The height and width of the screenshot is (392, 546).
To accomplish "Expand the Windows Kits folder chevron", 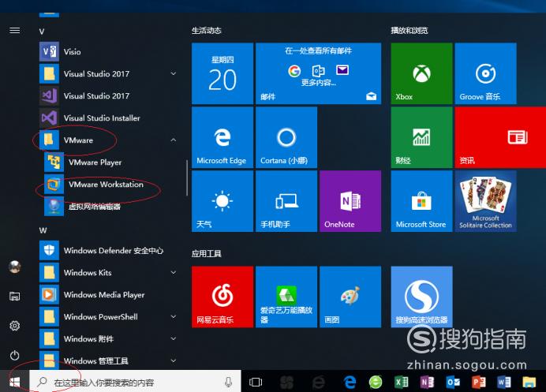I will pos(173,272).
